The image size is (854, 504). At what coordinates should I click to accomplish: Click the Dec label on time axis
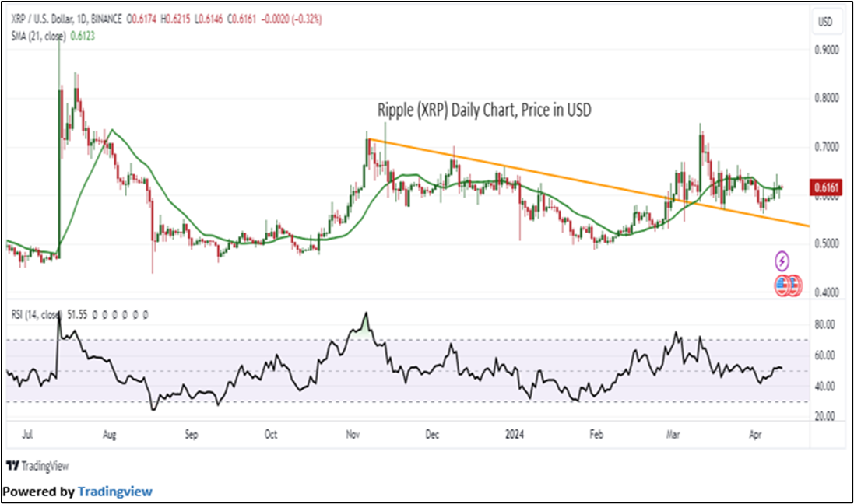point(432,435)
